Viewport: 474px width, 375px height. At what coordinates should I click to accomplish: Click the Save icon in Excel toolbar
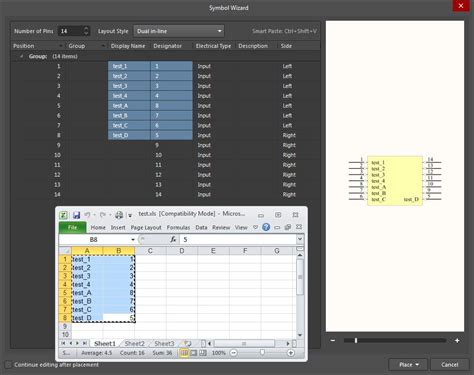(76, 215)
